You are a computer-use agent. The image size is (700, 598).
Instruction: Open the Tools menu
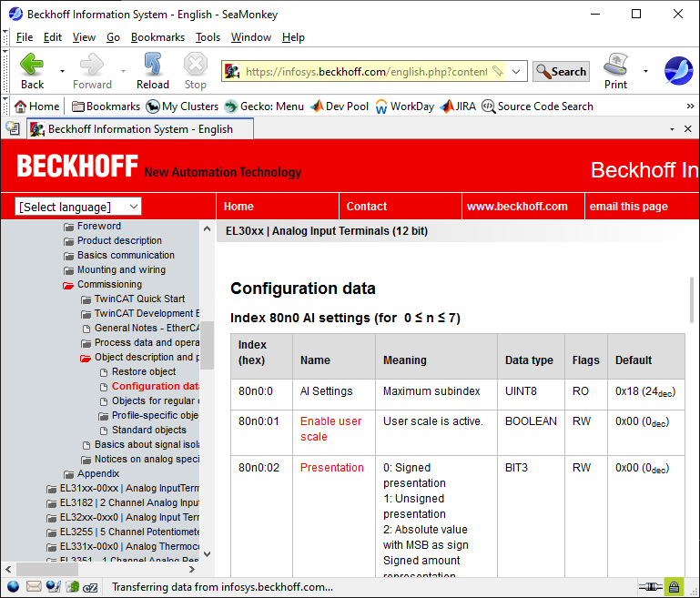pyautogui.click(x=208, y=37)
